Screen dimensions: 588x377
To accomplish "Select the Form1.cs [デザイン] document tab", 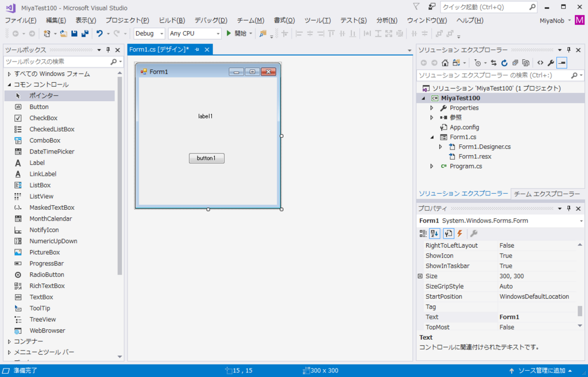I will coord(159,49).
